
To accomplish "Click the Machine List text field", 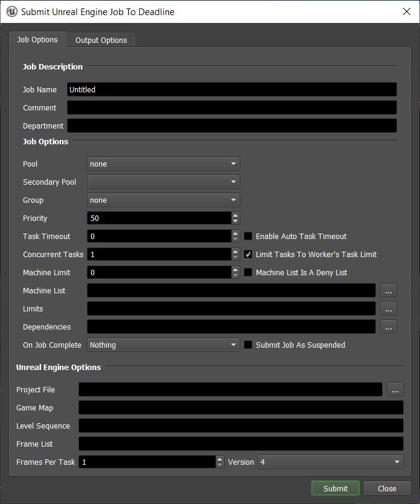I will click(x=231, y=290).
